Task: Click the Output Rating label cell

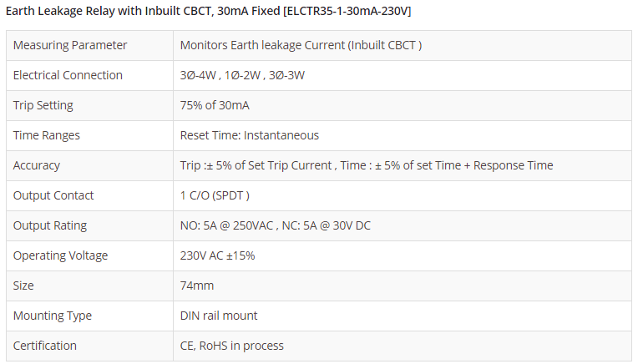Action: click(50, 225)
